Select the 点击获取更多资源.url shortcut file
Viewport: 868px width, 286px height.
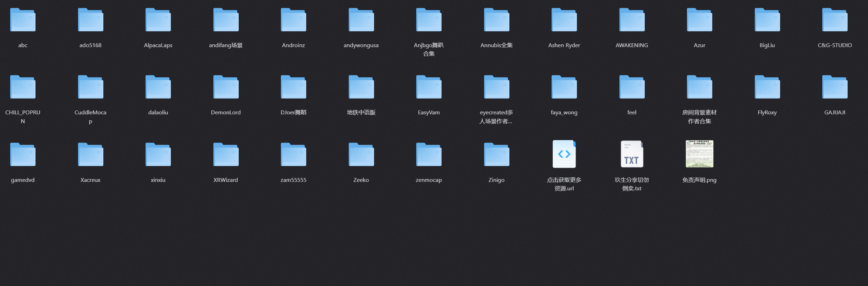tap(564, 154)
